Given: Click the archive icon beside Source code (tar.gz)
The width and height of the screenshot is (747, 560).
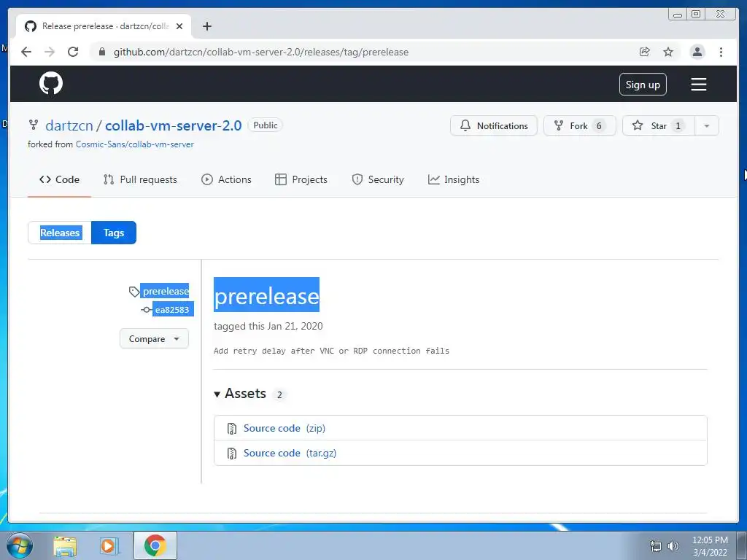Looking at the screenshot, I should pos(232,454).
